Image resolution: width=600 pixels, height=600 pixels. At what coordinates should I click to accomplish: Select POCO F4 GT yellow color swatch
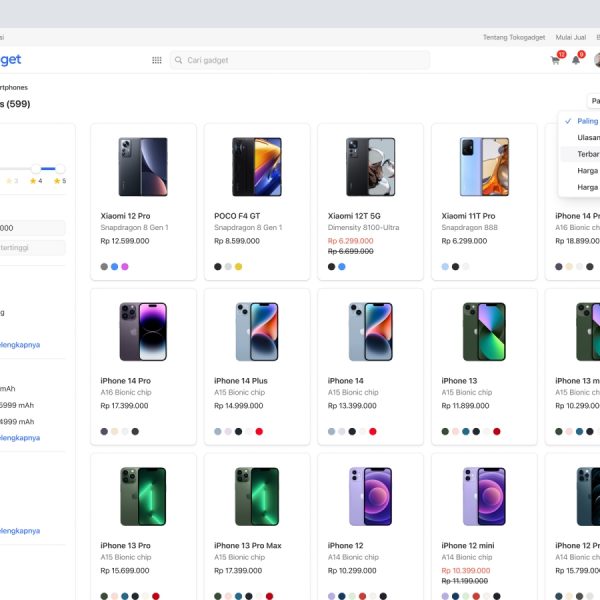[238, 267]
